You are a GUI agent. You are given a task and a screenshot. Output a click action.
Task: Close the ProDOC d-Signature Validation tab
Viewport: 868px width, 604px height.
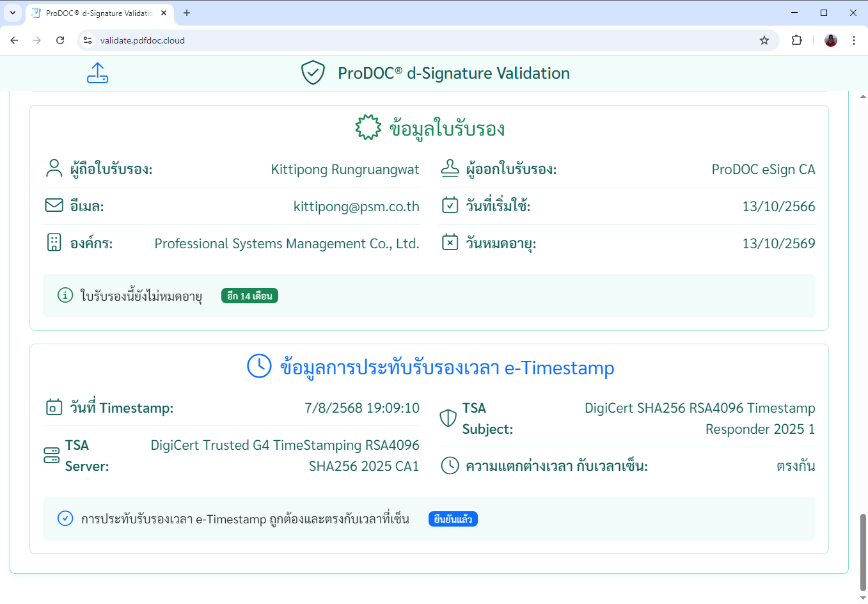(164, 13)
